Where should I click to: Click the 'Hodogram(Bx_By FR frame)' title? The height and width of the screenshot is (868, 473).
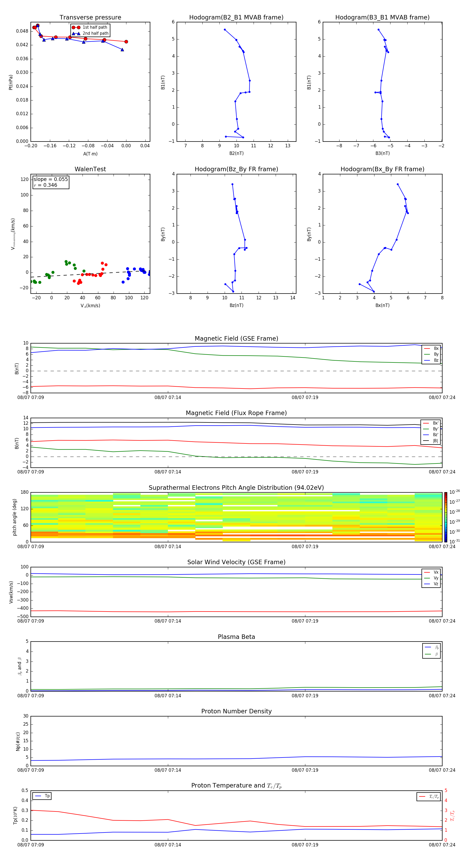point(382,169)
